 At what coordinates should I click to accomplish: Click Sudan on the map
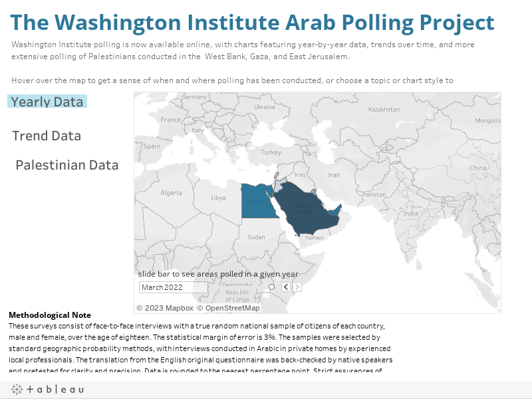coord(256,237)
